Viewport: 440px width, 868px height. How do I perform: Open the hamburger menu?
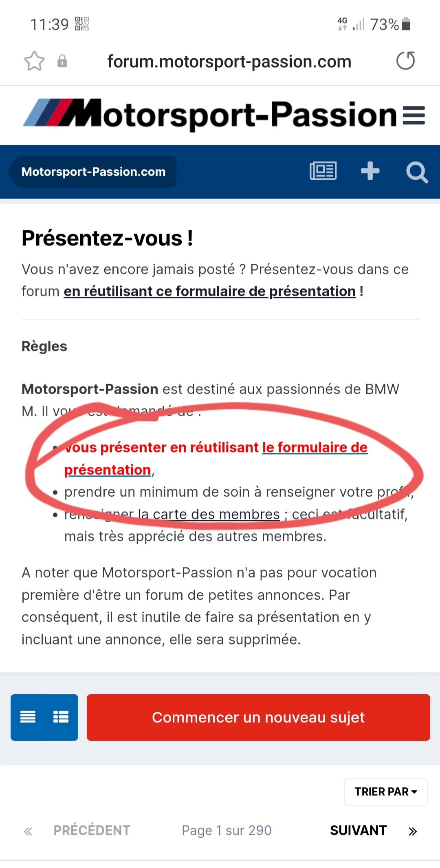tap(414, 115)
